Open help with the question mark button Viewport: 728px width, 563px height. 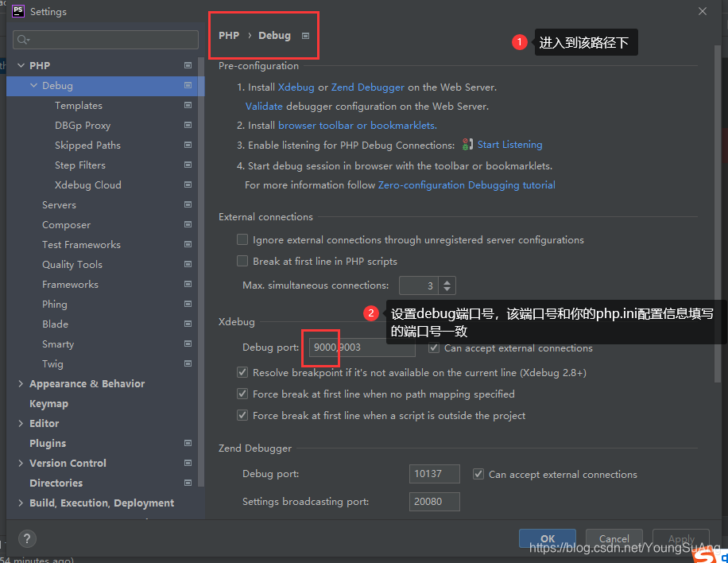click(x=27, y=539)
